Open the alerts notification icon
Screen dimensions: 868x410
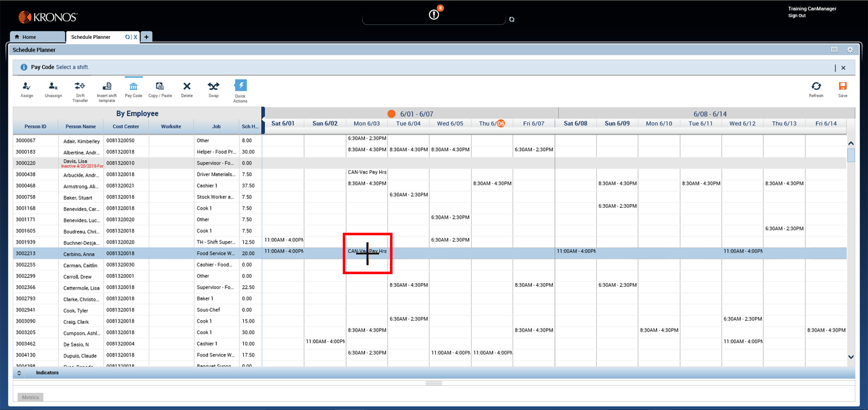click(x=434, y=15)
